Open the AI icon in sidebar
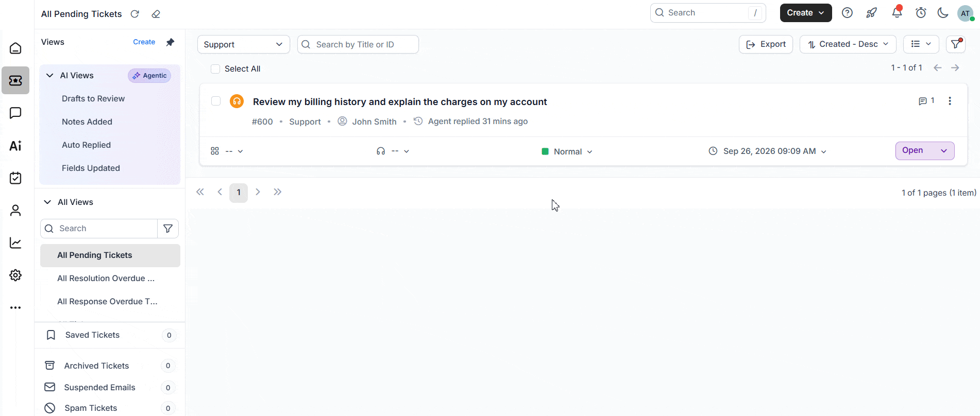Screen dimensions: 980x416 15,146
